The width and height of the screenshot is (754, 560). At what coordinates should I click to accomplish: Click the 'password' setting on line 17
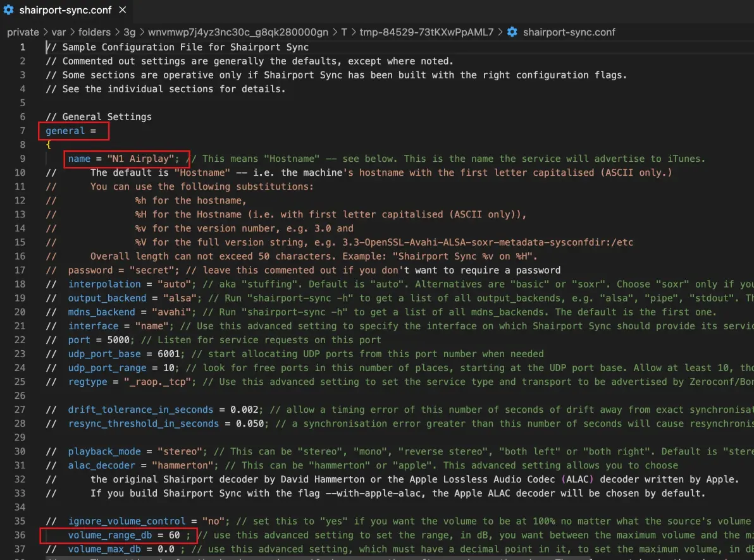[90, 270]
